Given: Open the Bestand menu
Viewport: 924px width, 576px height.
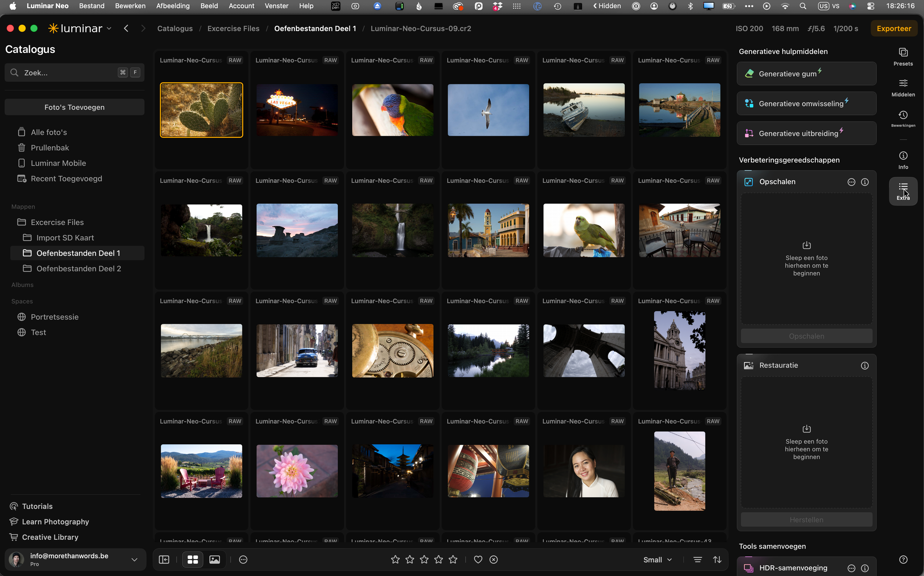Looking at the screenshot, I should 92,6.
